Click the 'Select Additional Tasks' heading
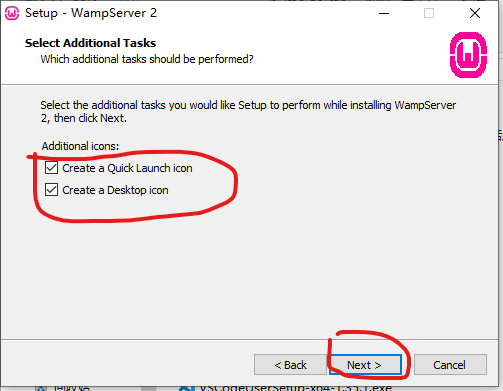Viewport: 503px width, 391px height. pyautogui.click(x=90, y=43)
